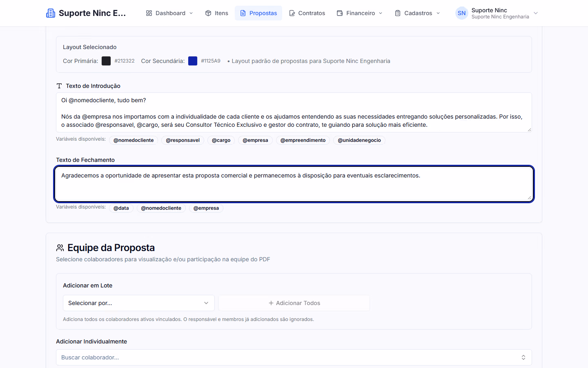Image resolution: width=588 pixels, height=368 pixels.
Task: Focus the Buscar colaborador search field
Action: [x=294, y=357]
